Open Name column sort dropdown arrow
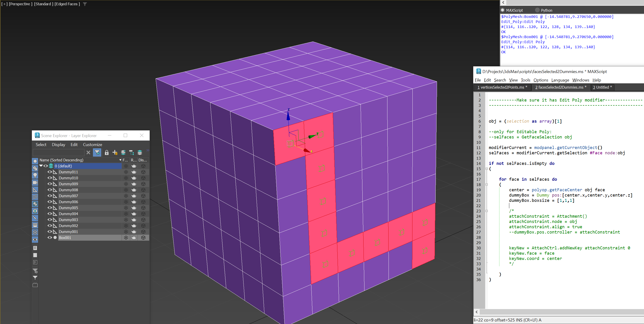Image resolution: width=644 pixels, height=324 pixels. click(x=120, y=160)
